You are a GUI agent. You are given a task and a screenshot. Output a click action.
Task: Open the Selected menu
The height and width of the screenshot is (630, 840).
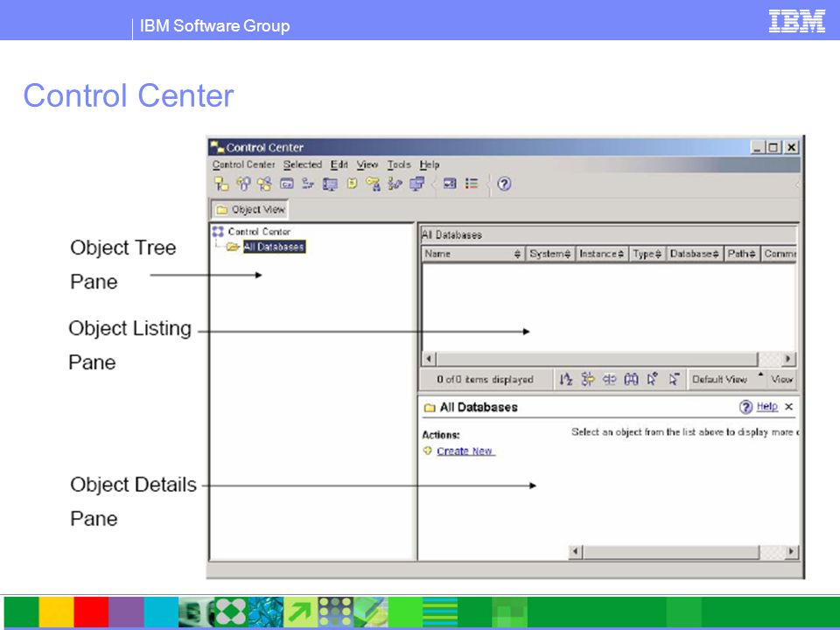coord(303,164)
